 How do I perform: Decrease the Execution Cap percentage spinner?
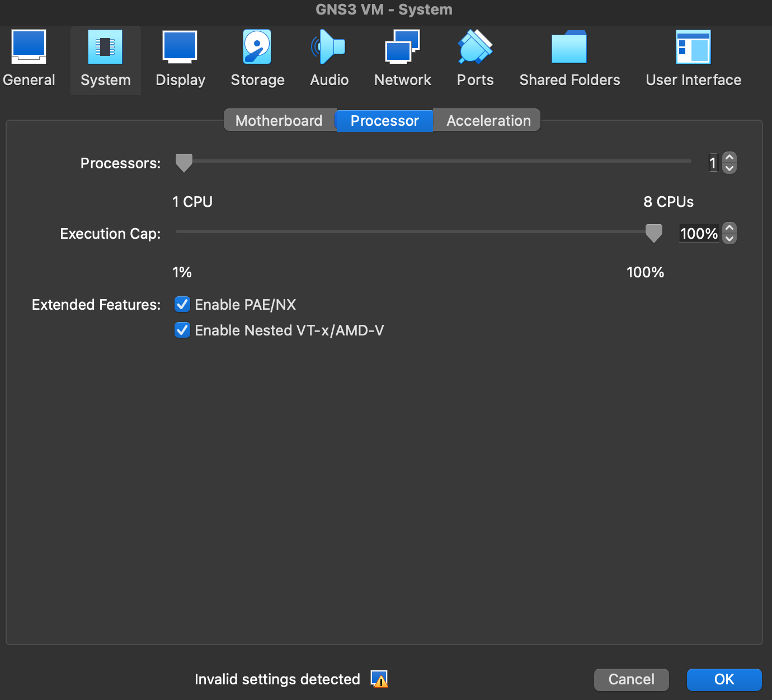[x=729, y=238]
